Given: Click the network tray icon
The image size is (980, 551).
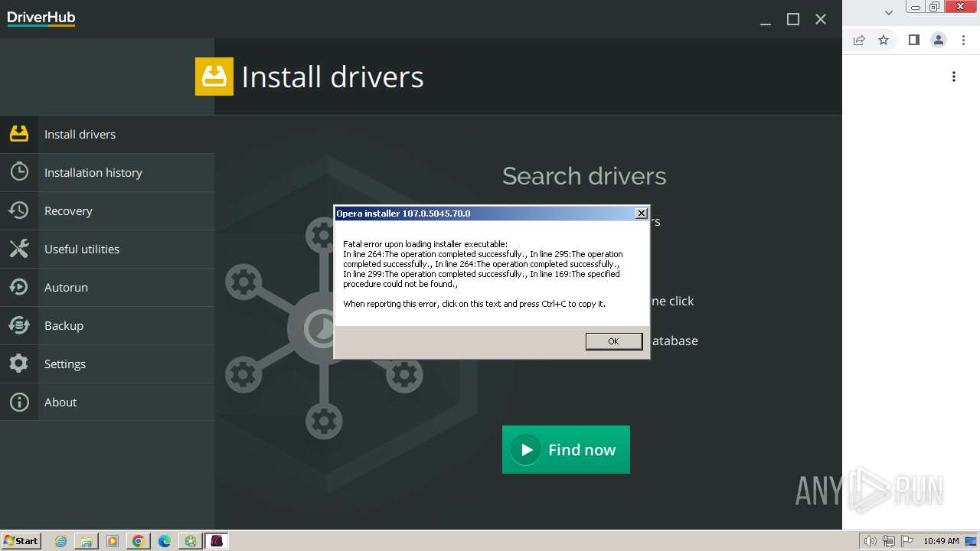Looking at the screenshot, I should coord(889,541).
